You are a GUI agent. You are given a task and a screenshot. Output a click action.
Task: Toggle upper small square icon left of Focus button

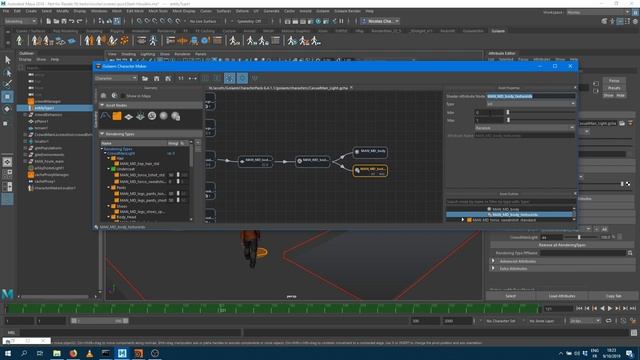click(596, 84)
